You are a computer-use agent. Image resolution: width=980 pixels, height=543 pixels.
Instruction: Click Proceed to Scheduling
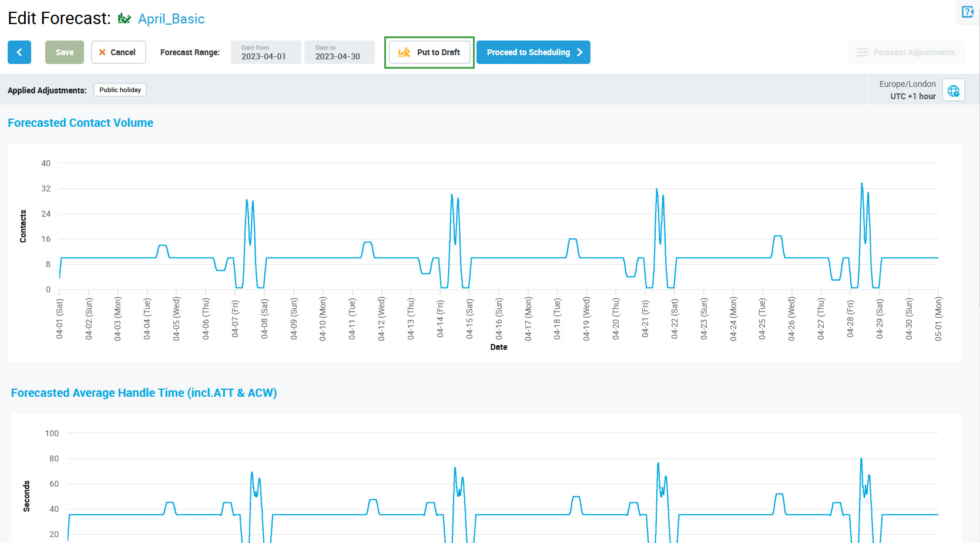(533, 52)
